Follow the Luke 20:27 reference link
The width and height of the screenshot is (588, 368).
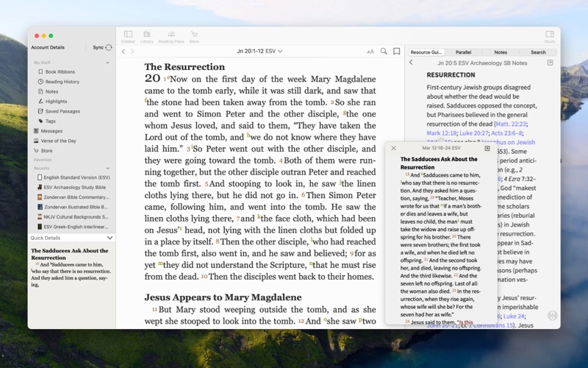475,133
